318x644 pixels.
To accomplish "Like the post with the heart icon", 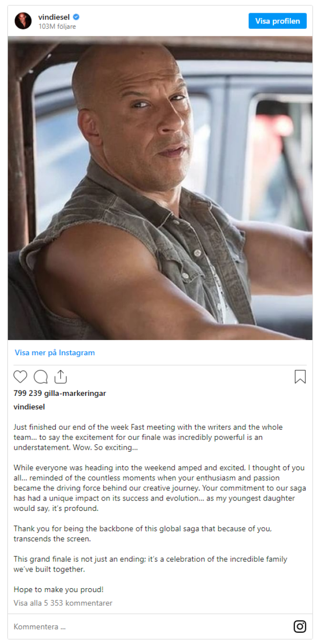I will click(20, 376).
